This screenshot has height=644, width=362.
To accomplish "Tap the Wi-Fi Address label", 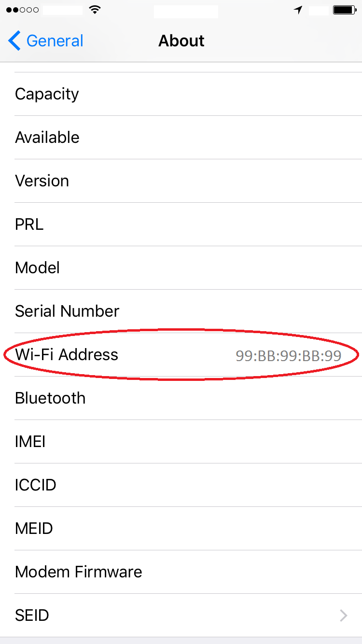I will pyautogui.click(x=67, y=355).
